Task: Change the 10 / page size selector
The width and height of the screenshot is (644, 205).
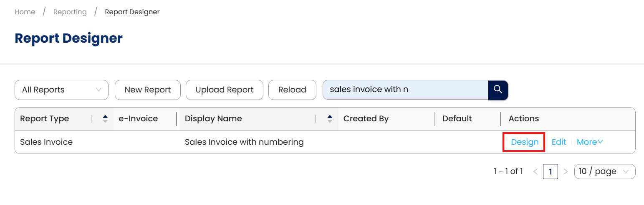Action: click(x=604, y=172)
